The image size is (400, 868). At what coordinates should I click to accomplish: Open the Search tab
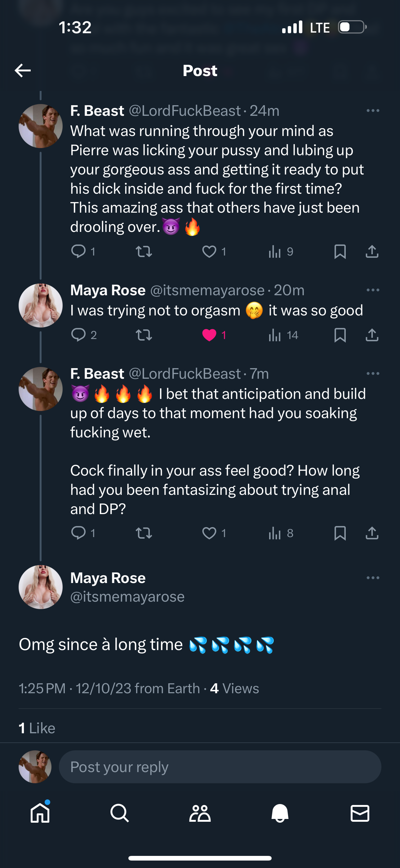point(119,813)
